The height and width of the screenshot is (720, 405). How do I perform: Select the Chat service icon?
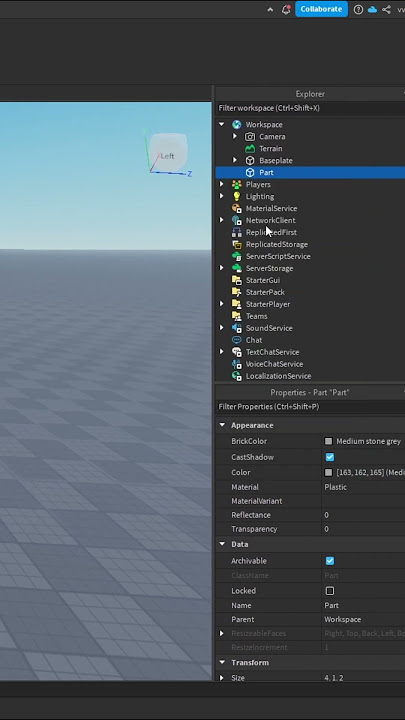tap(237, 340)
